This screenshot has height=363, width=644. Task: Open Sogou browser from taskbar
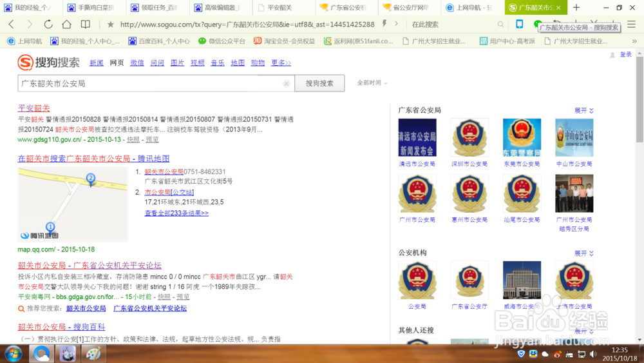(41, 353)
